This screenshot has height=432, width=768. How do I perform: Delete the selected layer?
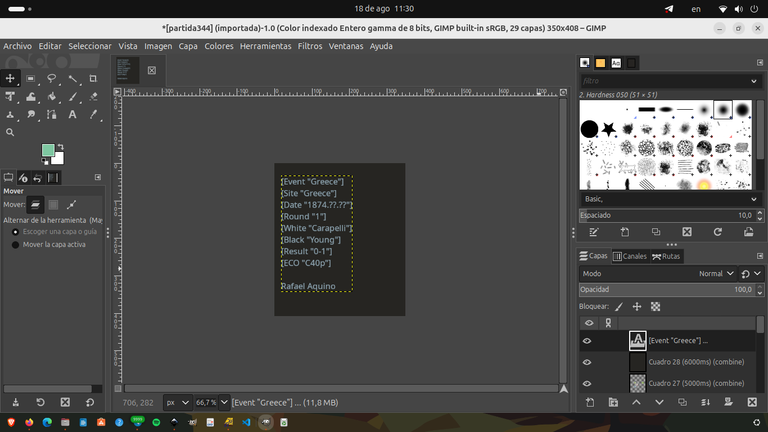pyautogui.click(x=752, y=403)
